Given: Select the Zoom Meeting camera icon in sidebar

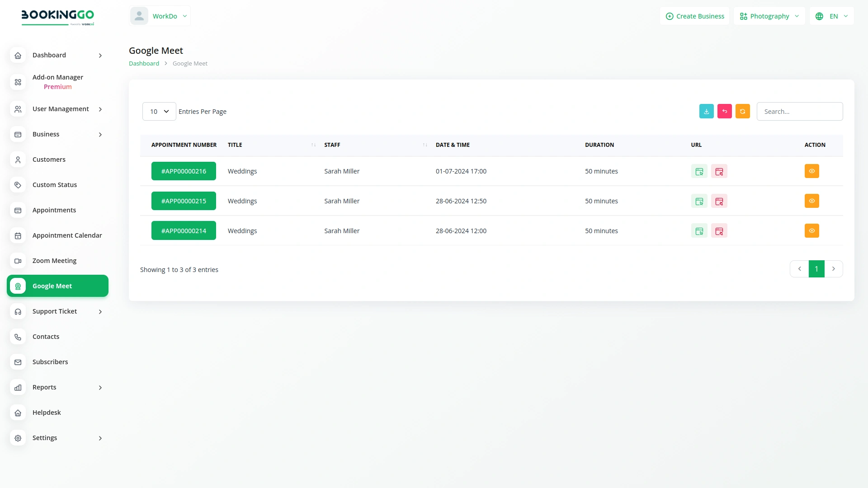Looking at the screenshot, I should (18, 261).
